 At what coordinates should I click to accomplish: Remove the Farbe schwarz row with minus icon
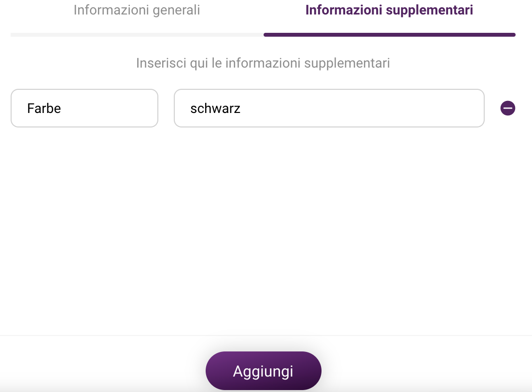(507, 108)
